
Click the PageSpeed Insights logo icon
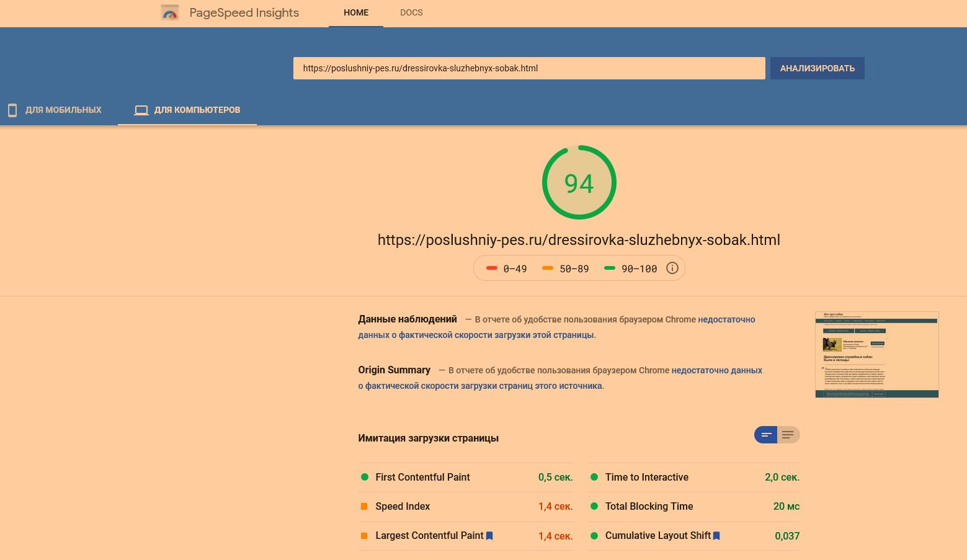pos(169,12)
